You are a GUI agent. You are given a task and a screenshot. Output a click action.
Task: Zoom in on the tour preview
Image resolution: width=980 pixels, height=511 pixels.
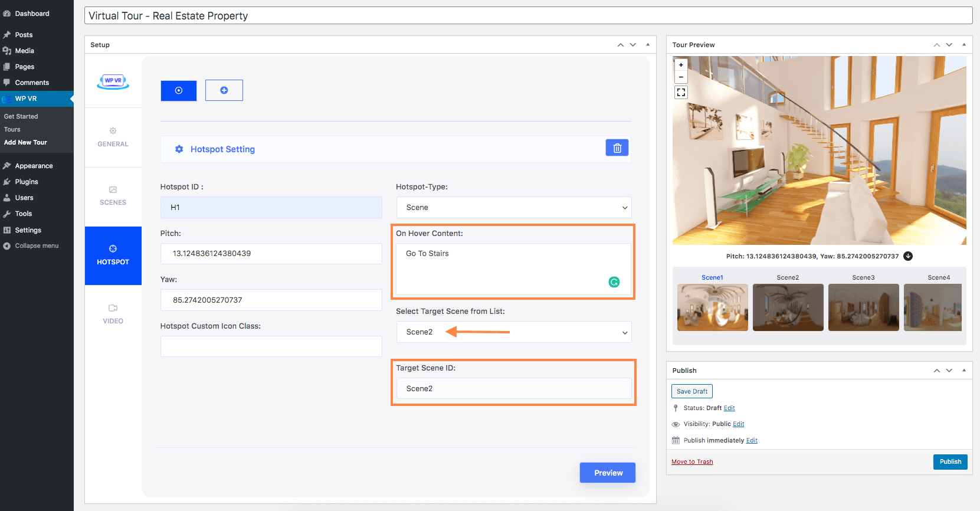(x=681, y=65)
